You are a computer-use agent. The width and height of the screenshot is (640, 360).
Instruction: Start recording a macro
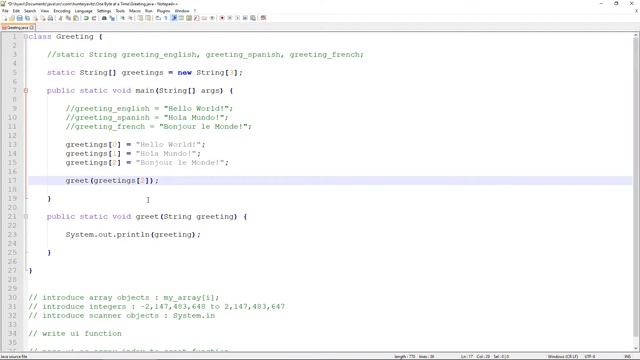pos(222,18)
